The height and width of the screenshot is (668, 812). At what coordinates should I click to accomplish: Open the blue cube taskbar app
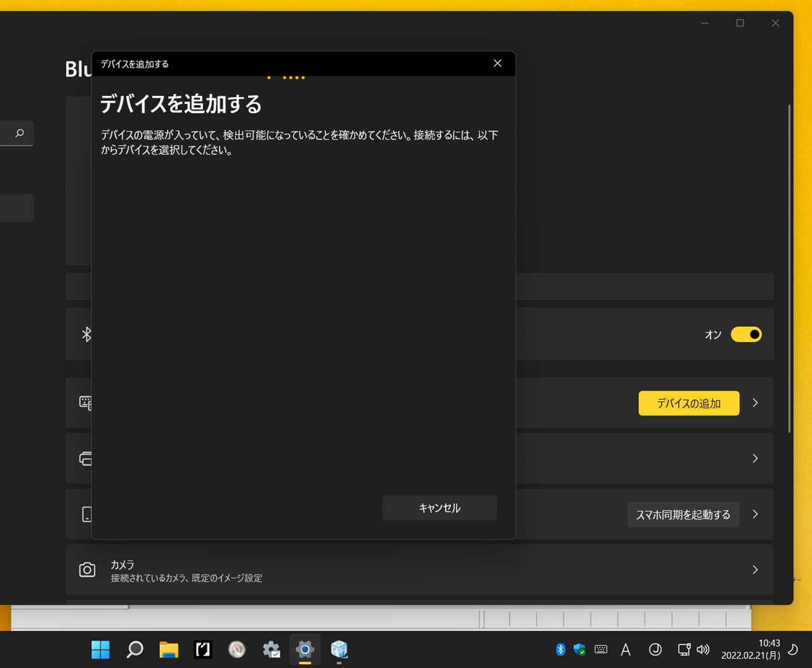[339, 650]
